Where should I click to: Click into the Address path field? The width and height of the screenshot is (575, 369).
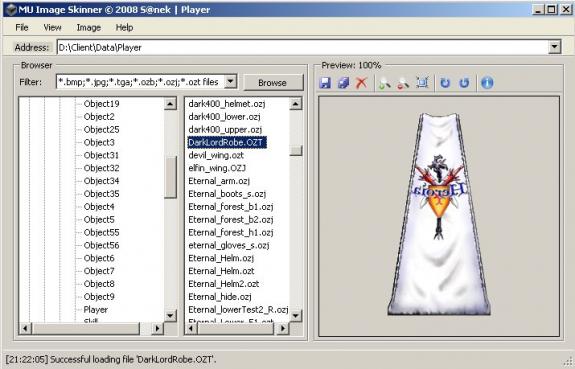pos(303,47)
